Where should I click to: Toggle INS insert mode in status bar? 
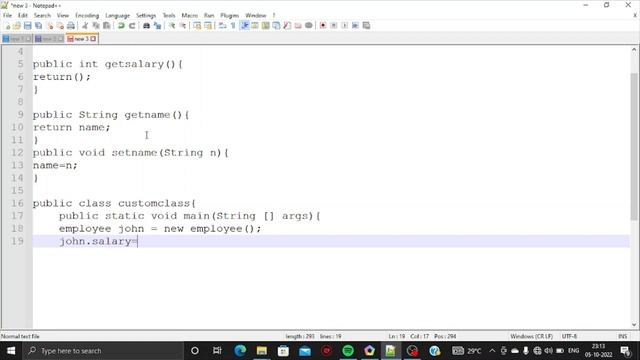(622, 336)
